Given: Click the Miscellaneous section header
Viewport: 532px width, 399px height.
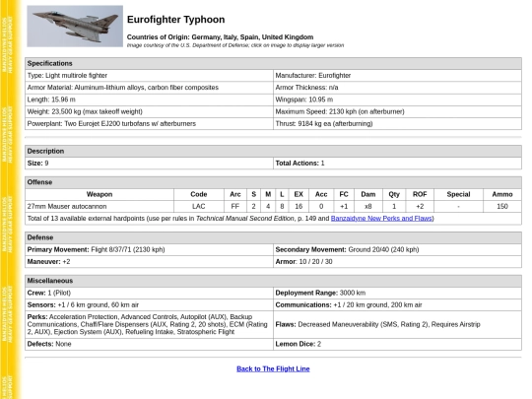Looking at the screenshot, I should (273, 281).
